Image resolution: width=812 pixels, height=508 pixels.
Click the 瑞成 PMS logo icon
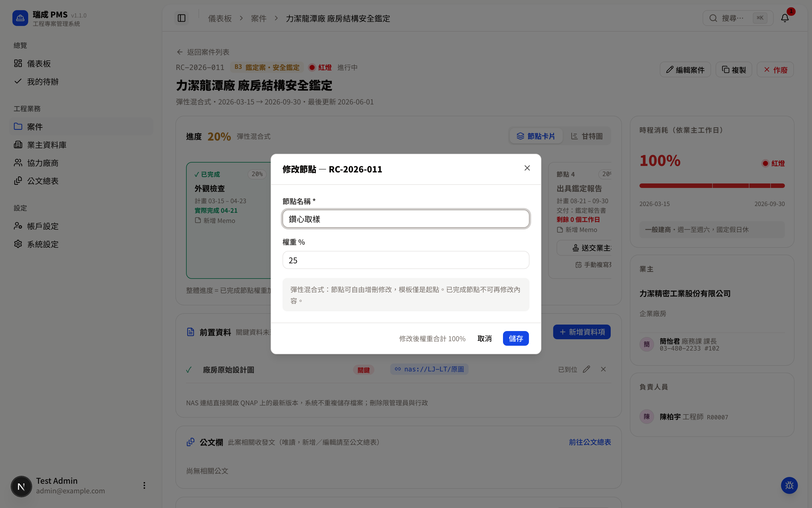[x=20, y=18]
